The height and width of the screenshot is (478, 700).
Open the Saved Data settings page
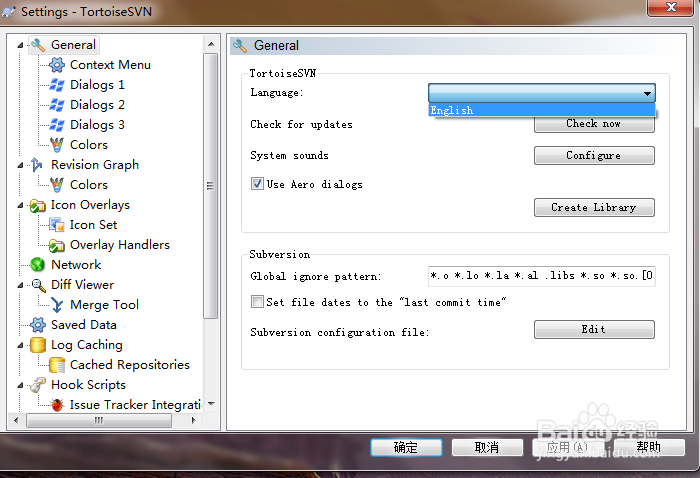(84, 325)
